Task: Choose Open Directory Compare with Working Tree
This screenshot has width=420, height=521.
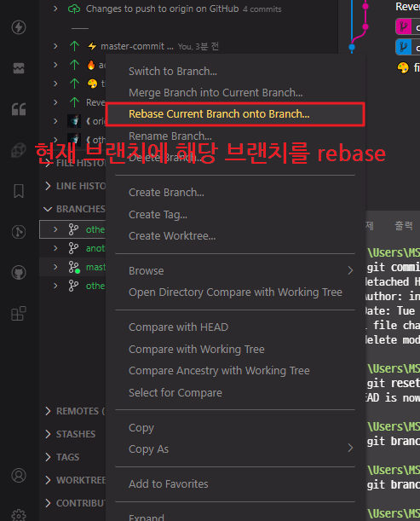Action: [x=235, y=292]
